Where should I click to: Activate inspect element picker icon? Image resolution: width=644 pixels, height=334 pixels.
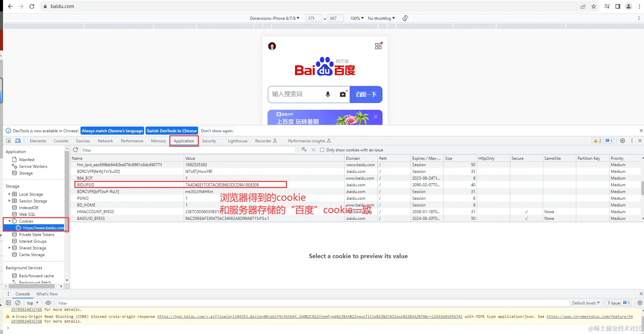[8, 141]
